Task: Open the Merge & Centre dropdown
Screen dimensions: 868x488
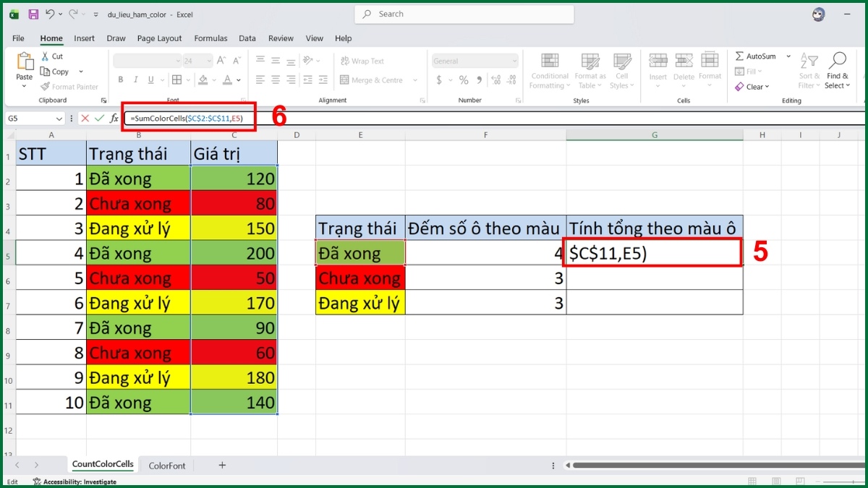Action: click(414, 80)
